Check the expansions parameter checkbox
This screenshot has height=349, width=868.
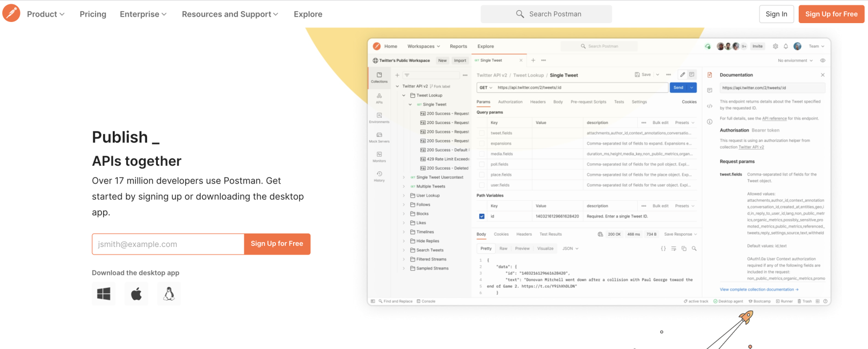point(482,143)
